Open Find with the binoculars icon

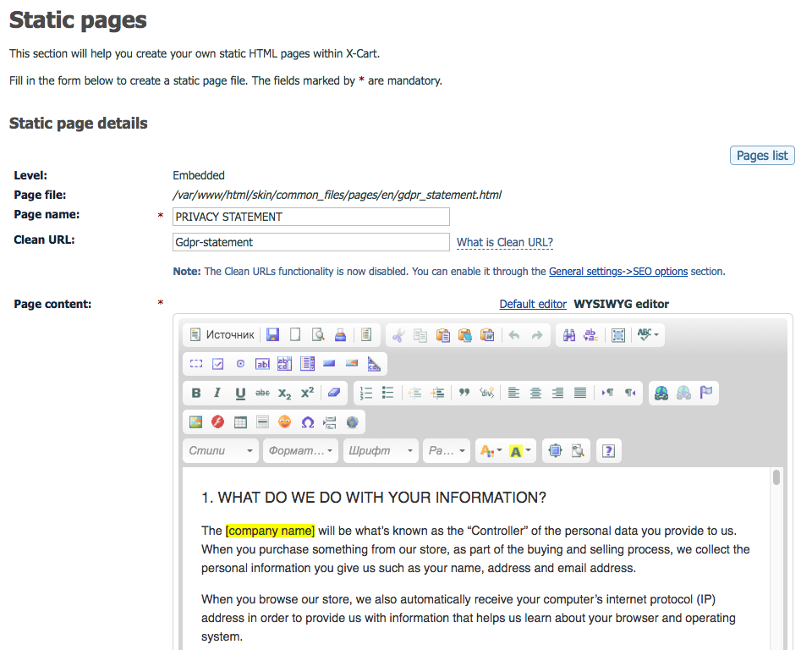click(569, 335)
